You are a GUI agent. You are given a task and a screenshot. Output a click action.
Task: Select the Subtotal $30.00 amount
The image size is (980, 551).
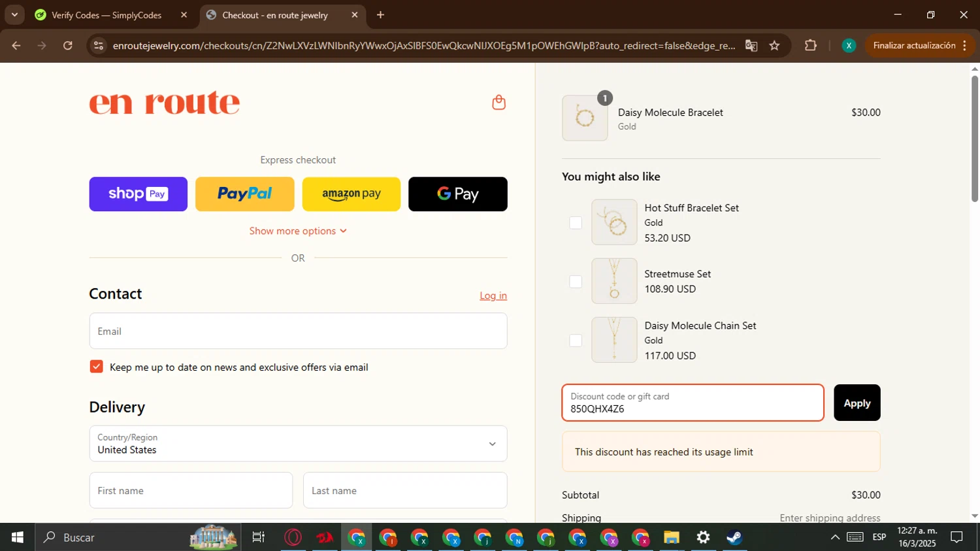pyautogui.click(x=866, y=495)
